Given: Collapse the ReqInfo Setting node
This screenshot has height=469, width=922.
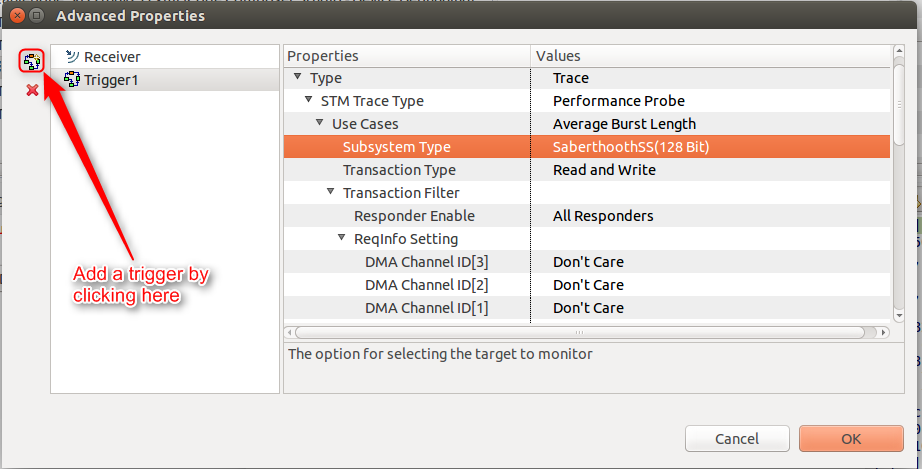Looking at the screenshot, I should (x=342, y=238).
